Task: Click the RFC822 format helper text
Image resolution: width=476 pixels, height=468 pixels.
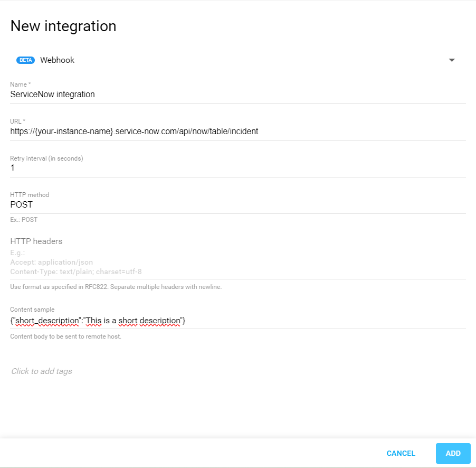Action: click(116, 287)
